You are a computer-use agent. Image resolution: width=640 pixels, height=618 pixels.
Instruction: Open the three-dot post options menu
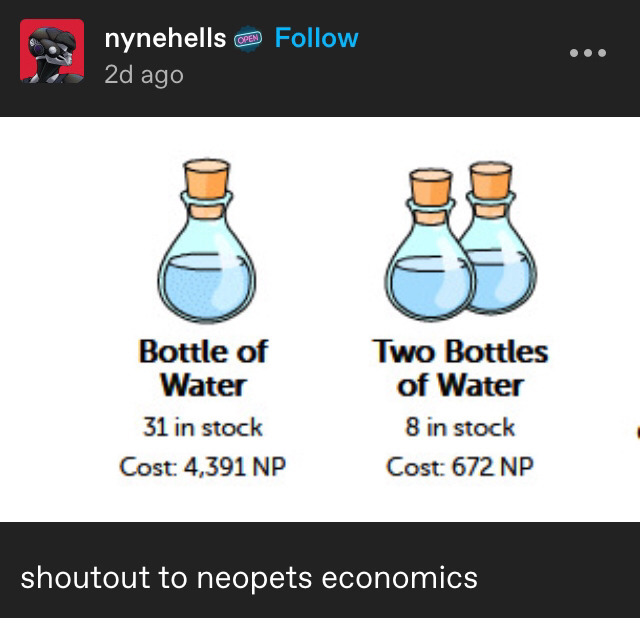[588, 53]
